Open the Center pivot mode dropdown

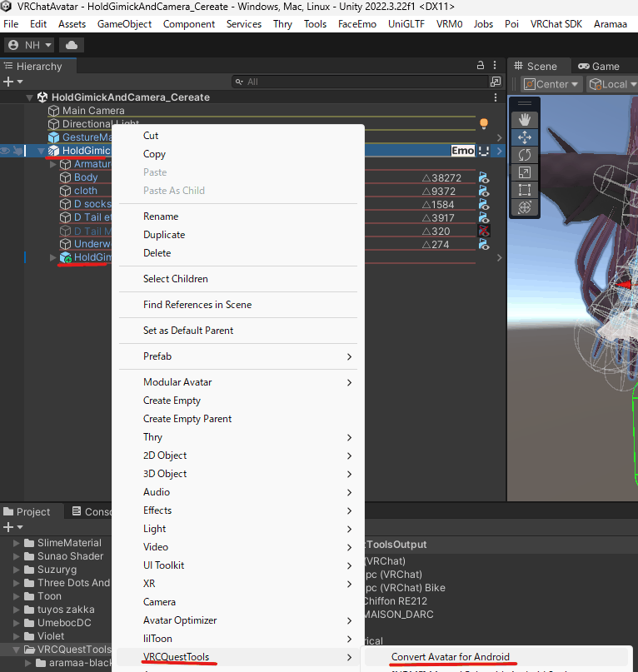pos(551,84)
